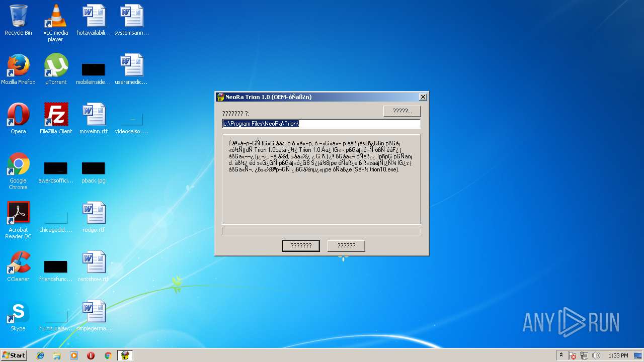Select the simplegerma... Word document icon
Viewport: 644px width, 362px height.
94,316
